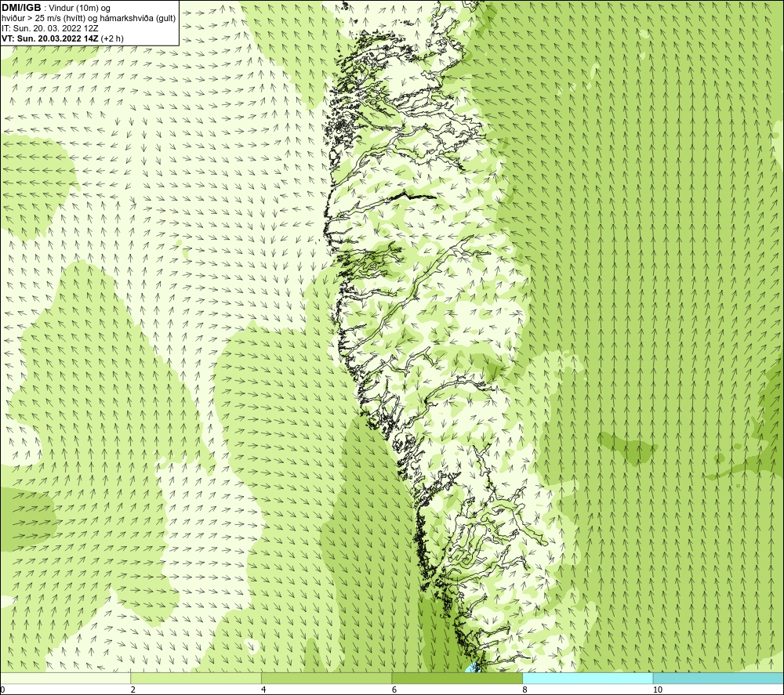This screenshot has width=784, height=695.
Task: Click the 2–4 m/s light green swatch
Action: pyautogui.click(x=196, y=678)
